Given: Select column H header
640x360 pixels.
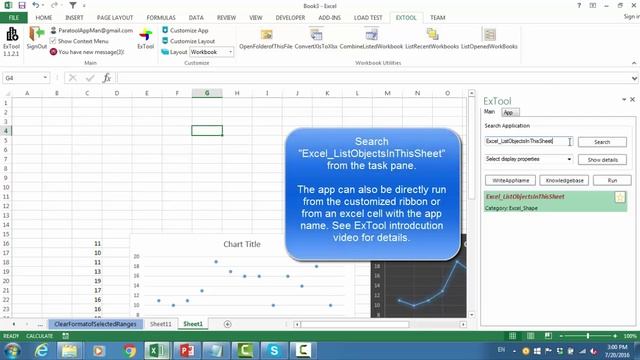Looking at the screenshot, I should click(x=237, y=93).
